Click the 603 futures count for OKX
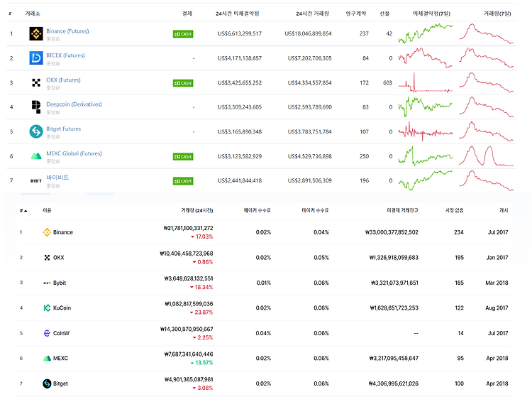This screenshot has width=532, height=397. click(387, 82)
